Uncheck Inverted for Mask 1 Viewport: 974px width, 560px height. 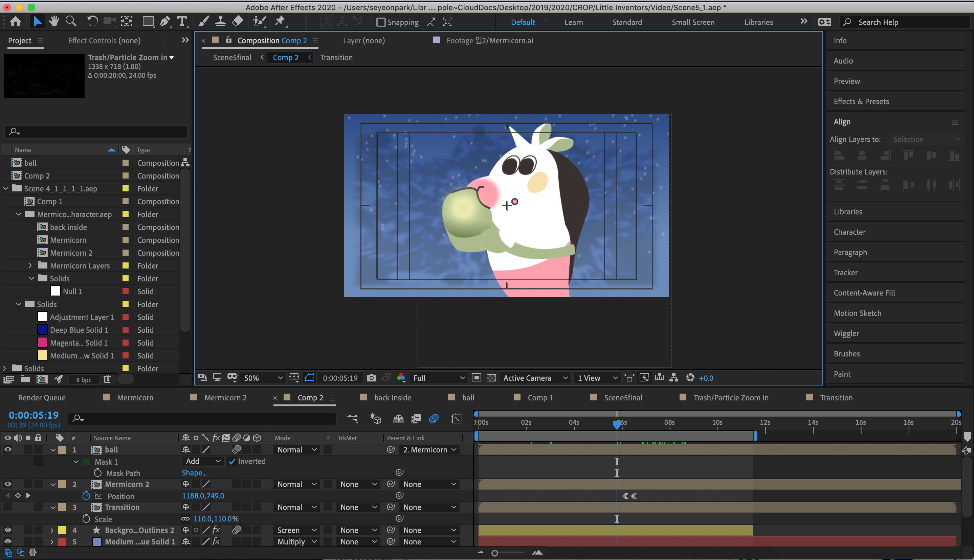(232, 462)
